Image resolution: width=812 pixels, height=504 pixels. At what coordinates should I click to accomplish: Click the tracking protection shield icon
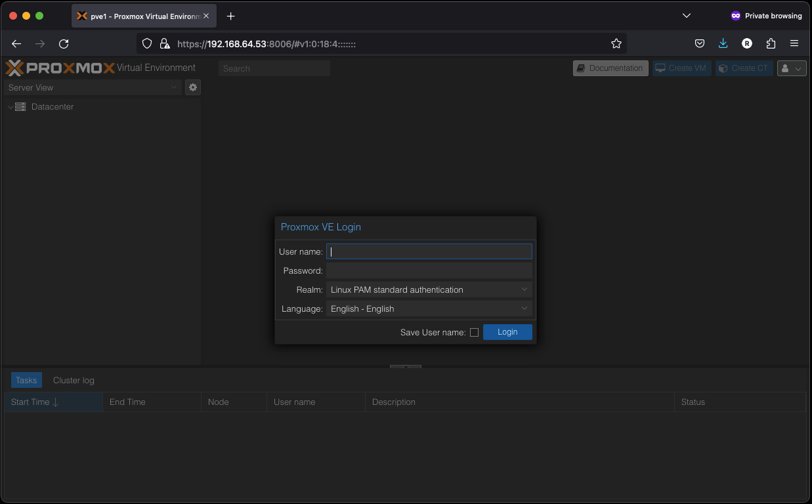147,43
